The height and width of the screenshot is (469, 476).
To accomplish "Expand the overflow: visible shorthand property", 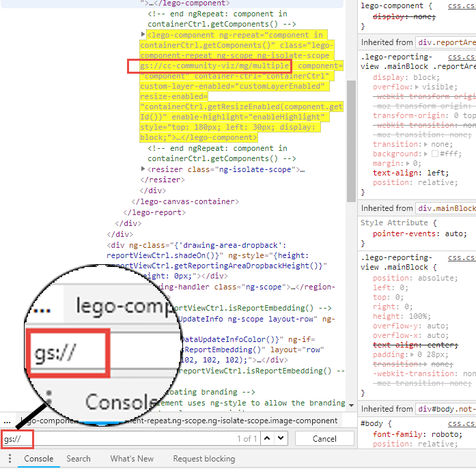I will (417, 87).
